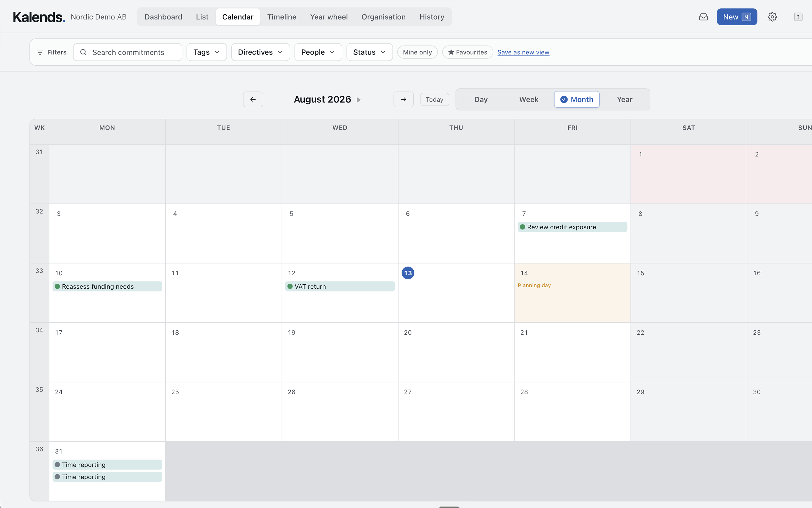Click Nordic Demo AB organisation name
812x508 pixels.
98,17
